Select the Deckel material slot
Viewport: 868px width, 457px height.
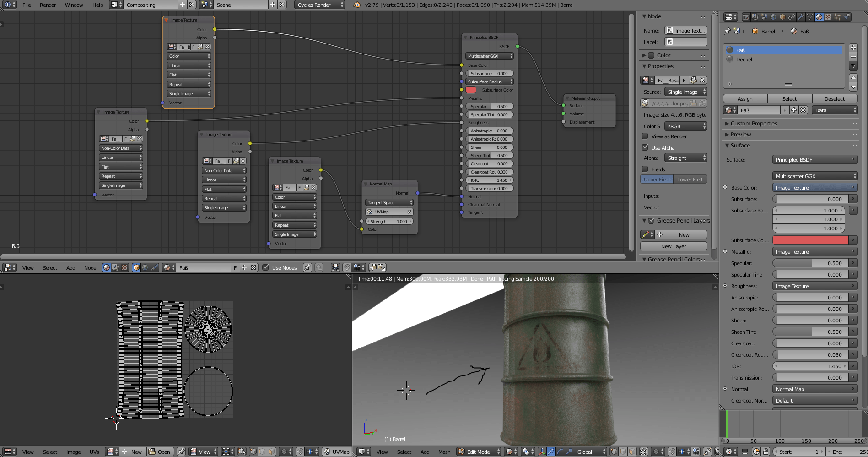coord(744,60)
